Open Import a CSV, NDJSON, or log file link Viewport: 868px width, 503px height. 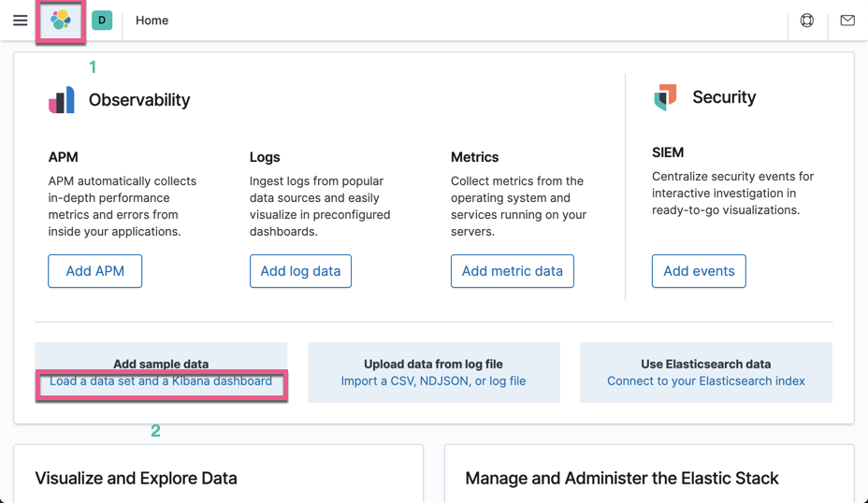[x=433, y=381]
